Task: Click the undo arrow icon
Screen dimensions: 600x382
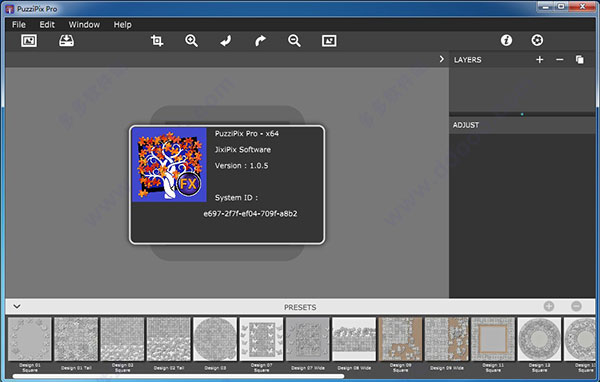Action: point(226,41)
